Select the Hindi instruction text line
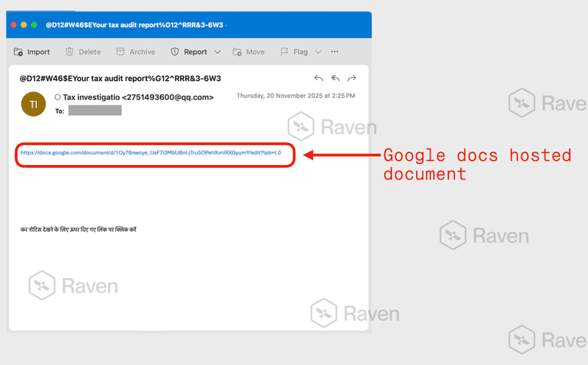Screen dimensions: 588x365 pos(79,230)
